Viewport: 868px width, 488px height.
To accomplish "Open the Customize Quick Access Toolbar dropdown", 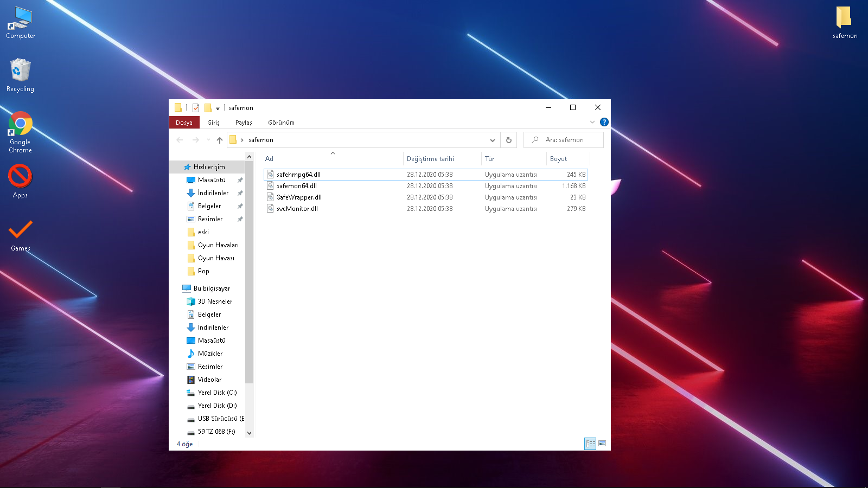I will (x=218, y=108).
